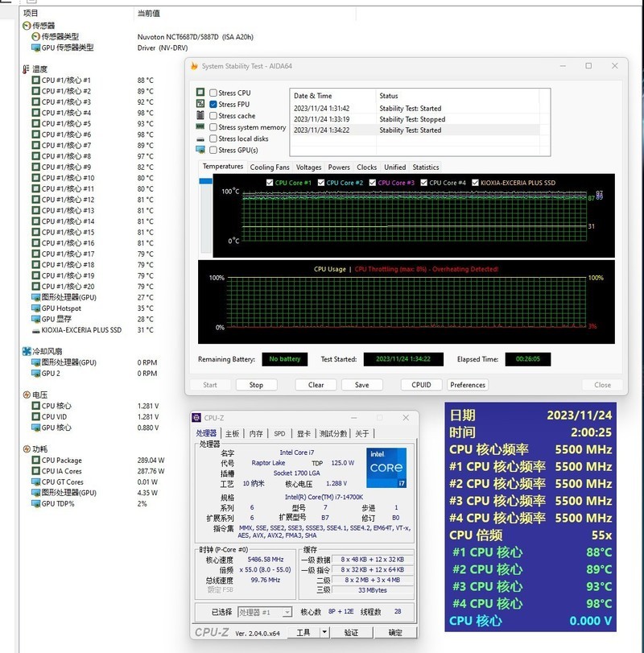Click the CPUID button
This screenshot has height=653, width=644.
coord(421,385)
